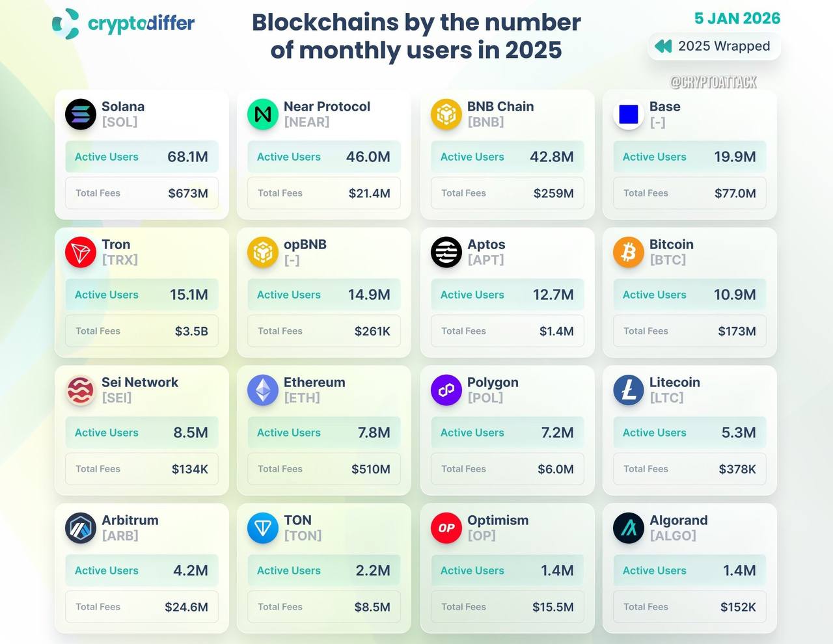833x644 pixels.
Task: Click the Solana logo icon
Action: (x=81, y=114)
